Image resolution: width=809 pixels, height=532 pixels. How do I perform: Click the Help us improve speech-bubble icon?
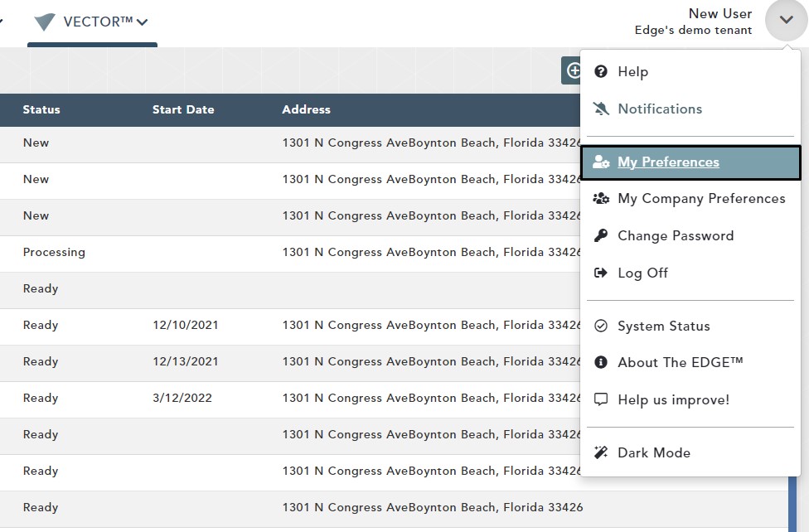click(602, 399)
